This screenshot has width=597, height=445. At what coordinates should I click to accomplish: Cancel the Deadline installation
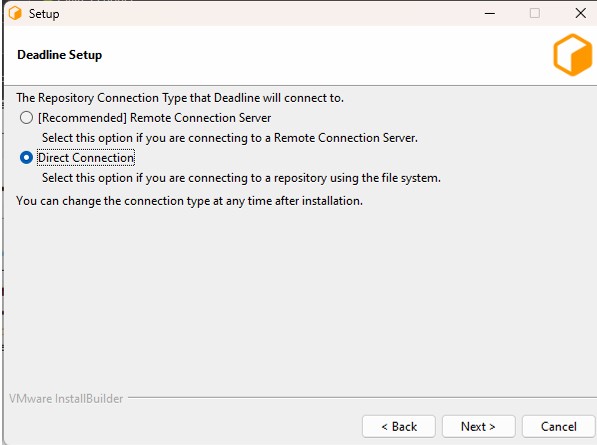click(558, 426)
